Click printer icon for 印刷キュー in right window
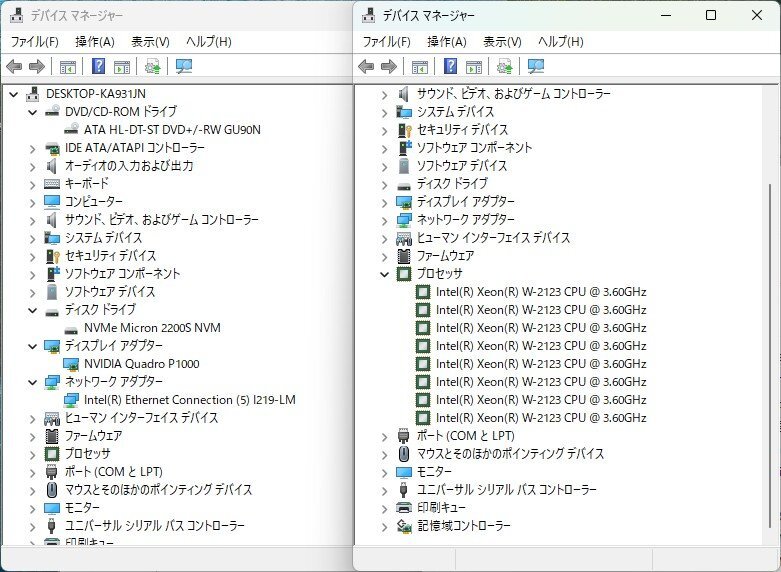 click(404, 508)
